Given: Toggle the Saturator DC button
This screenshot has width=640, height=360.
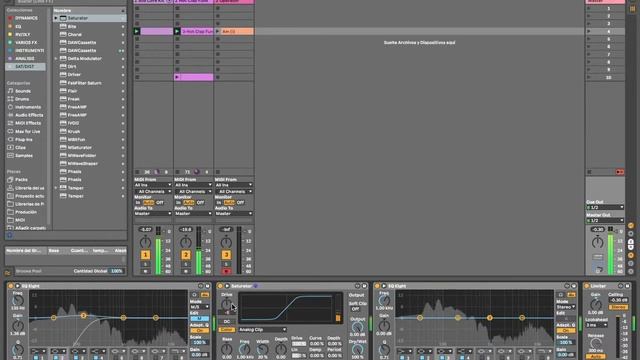Looking at the screenshot, I should 227,322.
